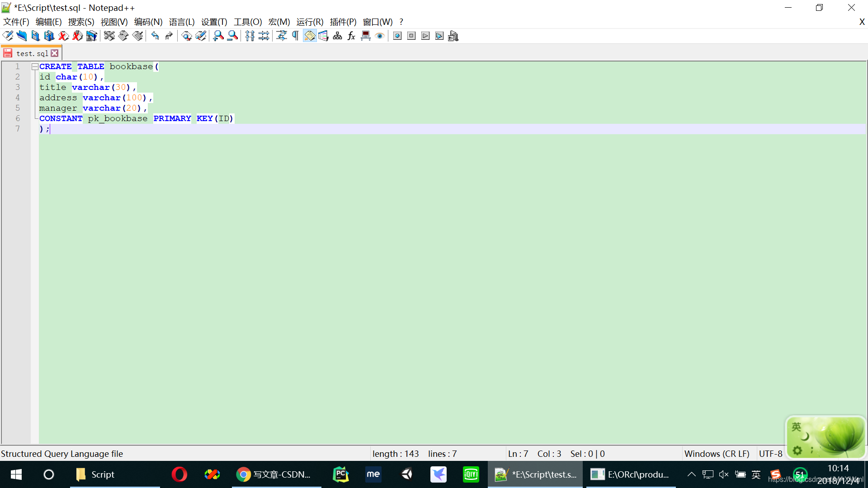Image resolution: width=868 pixels, height=488 pixels.
Task: Show hidden system tray icons chevron
Action: click(691, 474)
